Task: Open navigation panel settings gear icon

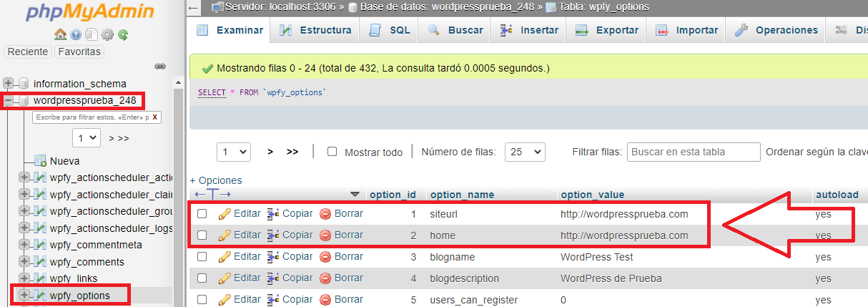Action: pos(107,34)
